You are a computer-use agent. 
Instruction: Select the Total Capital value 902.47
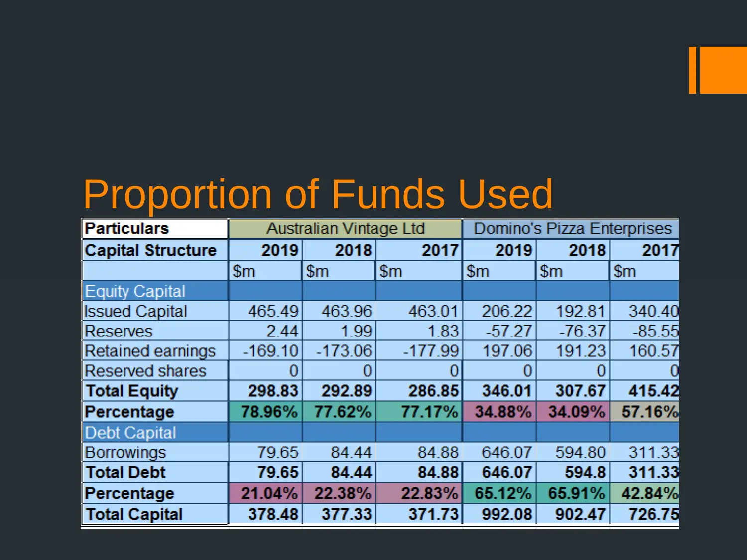click(x=581, y=514)
